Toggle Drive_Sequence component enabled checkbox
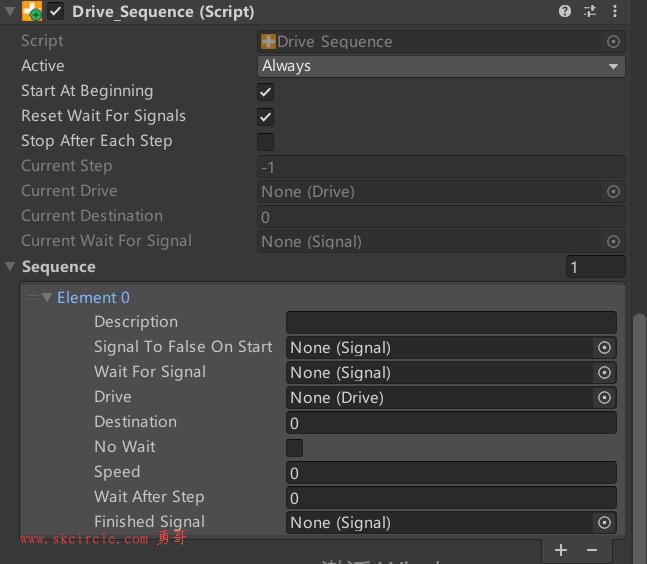This screenshot has width=647, height=564. tap(56, 11)
